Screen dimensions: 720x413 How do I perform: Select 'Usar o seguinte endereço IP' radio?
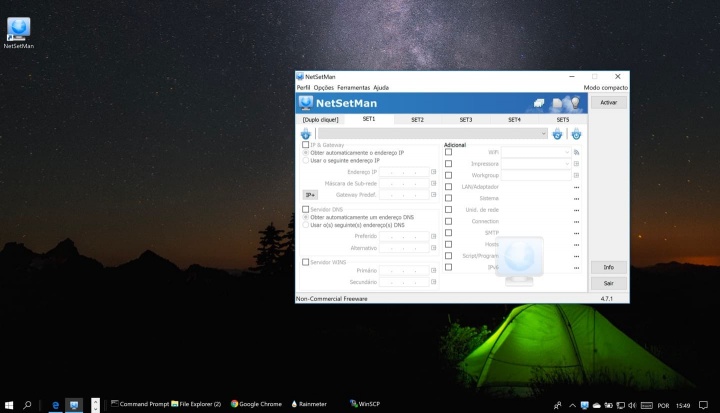306,160
